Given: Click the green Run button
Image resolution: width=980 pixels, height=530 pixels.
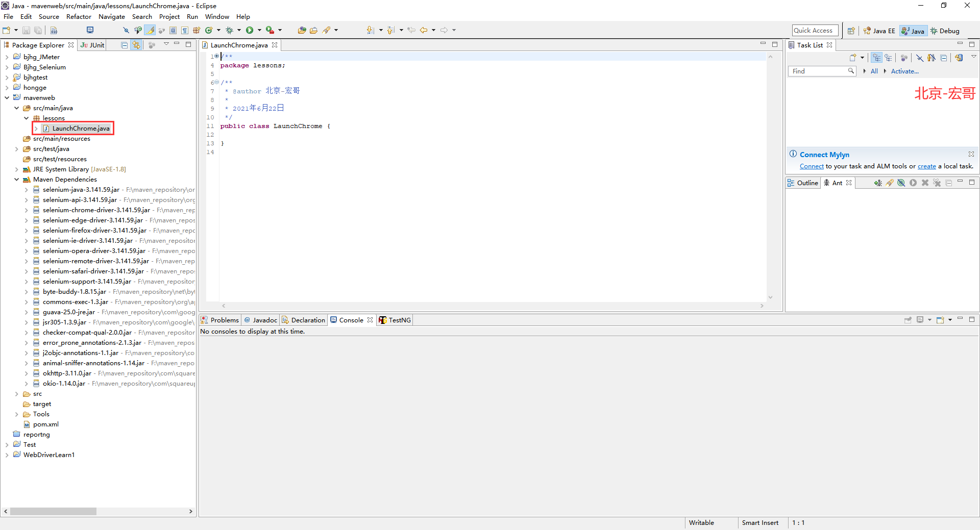Looking at the screenshot, I should 250,30.
